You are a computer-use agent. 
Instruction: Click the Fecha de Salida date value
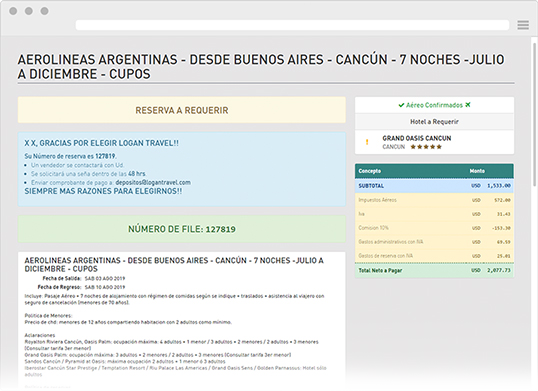pyautogui.click(x=105, y=279)
